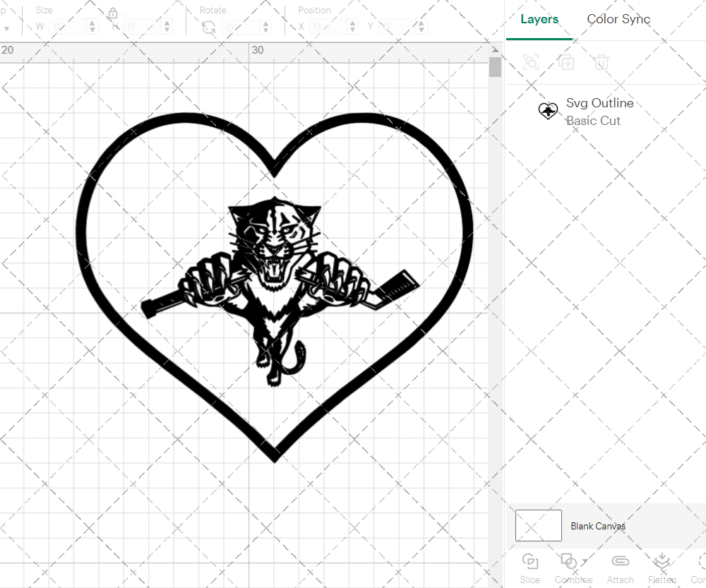Click the Slice tool
The image size is (706, 588).
[530, 569]
